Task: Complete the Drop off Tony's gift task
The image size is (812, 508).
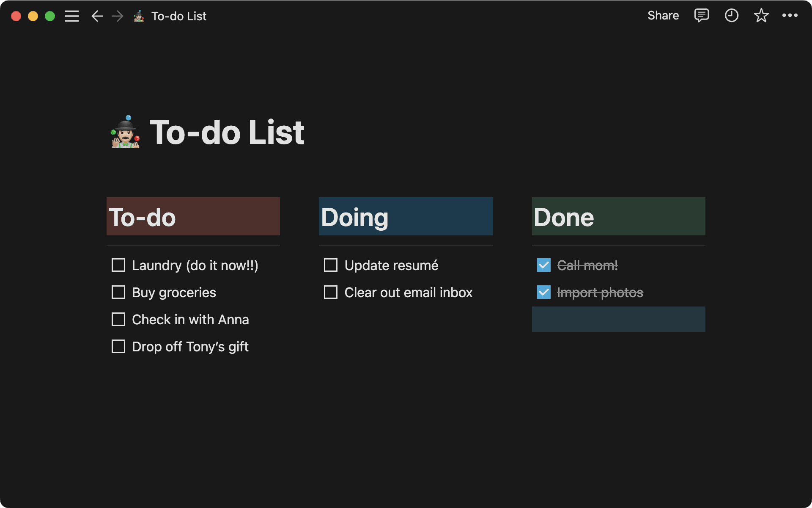Action: (118, 346)
